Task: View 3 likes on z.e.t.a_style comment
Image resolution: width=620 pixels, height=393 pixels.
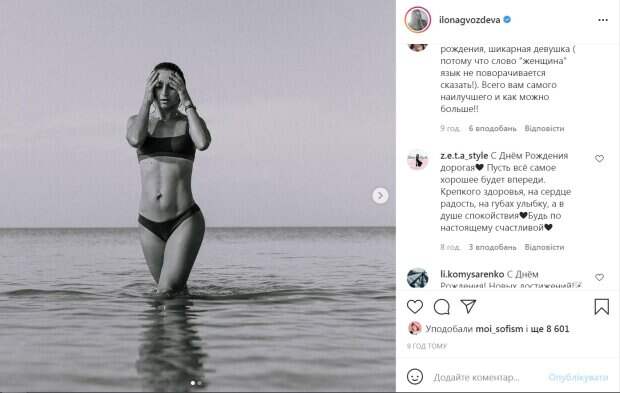Action: coord(492,247)
